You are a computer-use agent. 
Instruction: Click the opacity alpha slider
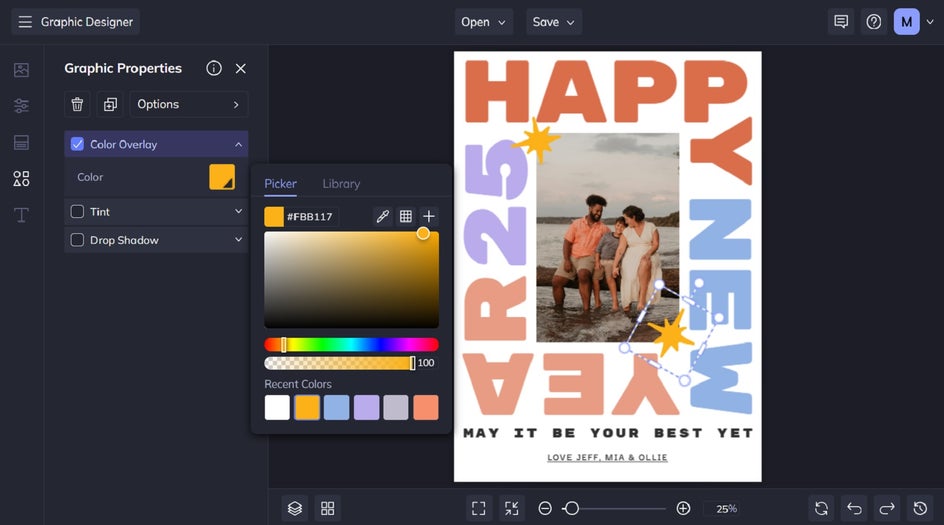pyautogui.click(x=340, y=363)
